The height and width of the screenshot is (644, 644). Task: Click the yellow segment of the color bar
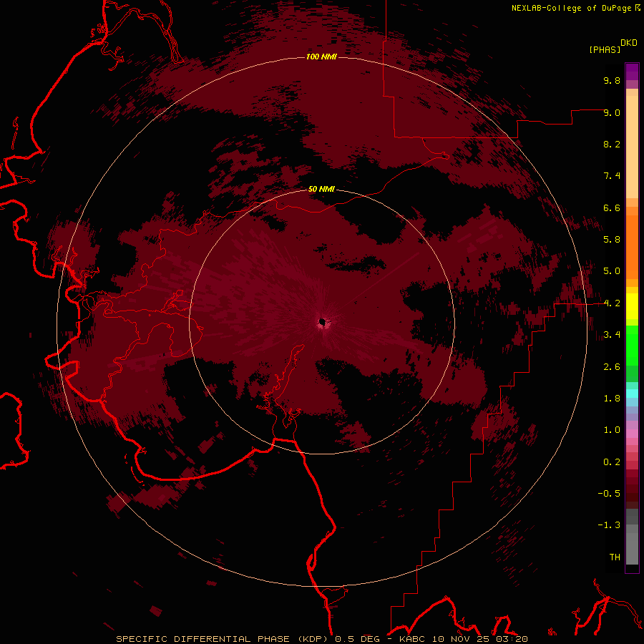coord(632,306)
